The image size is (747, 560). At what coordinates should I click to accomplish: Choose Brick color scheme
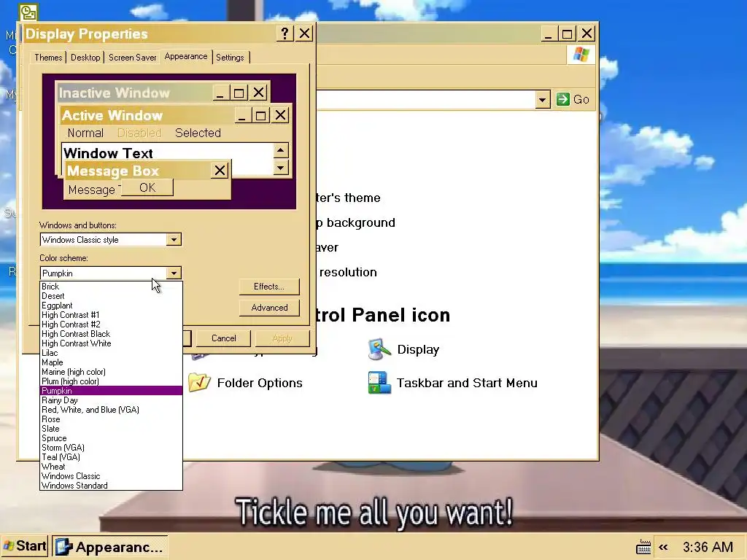coord(111,286)
